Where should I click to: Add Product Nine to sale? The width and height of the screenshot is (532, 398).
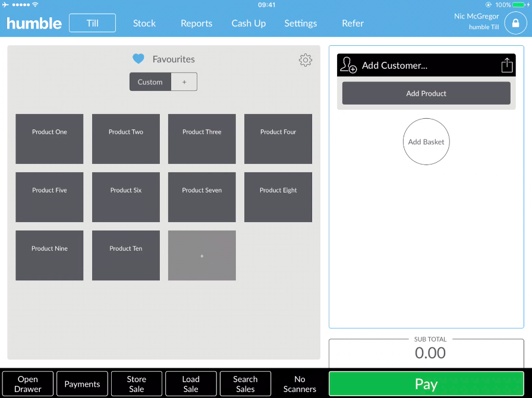[49, 255]
